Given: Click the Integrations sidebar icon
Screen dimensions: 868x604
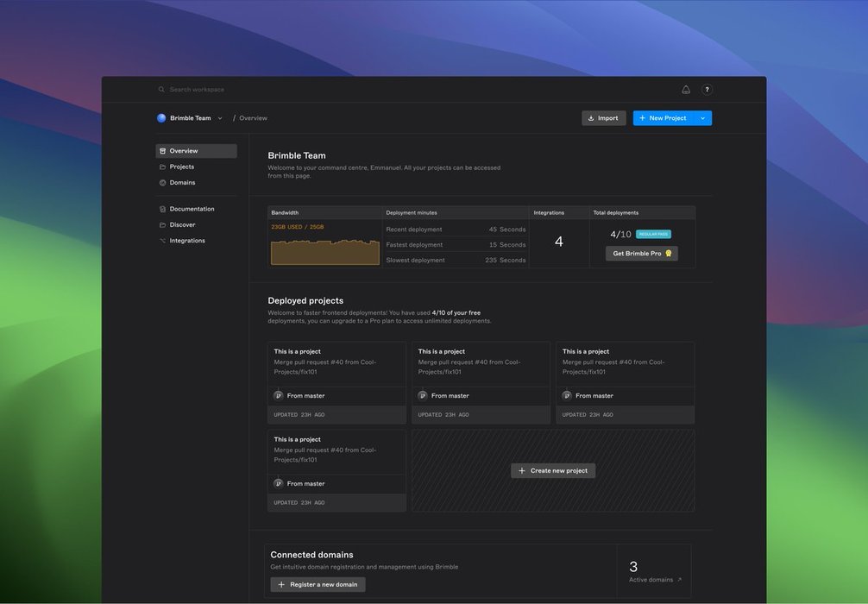Looking at the screenshot, I should 162,241.
